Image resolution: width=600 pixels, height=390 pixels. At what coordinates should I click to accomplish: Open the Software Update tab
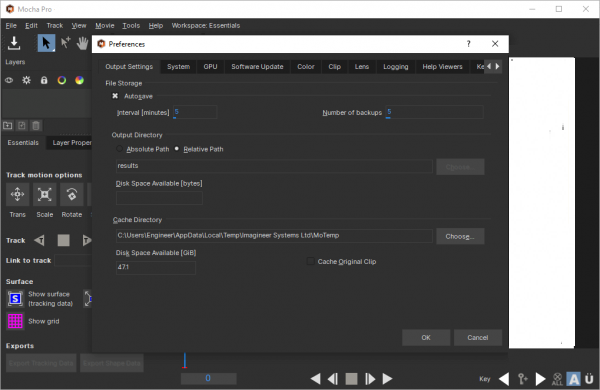(x=257, y=67)
